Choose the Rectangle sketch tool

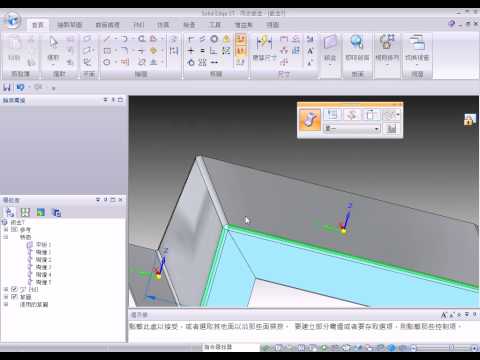[x=107, y=51]
